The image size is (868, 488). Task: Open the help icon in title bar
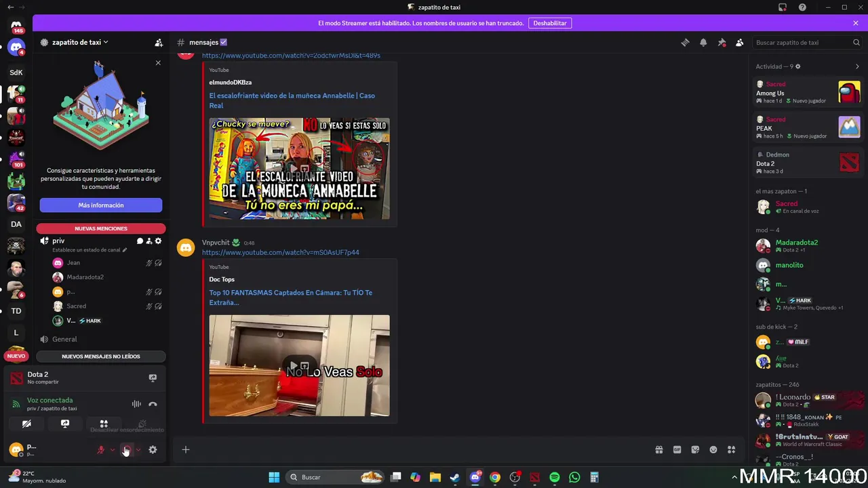point(803,7)
